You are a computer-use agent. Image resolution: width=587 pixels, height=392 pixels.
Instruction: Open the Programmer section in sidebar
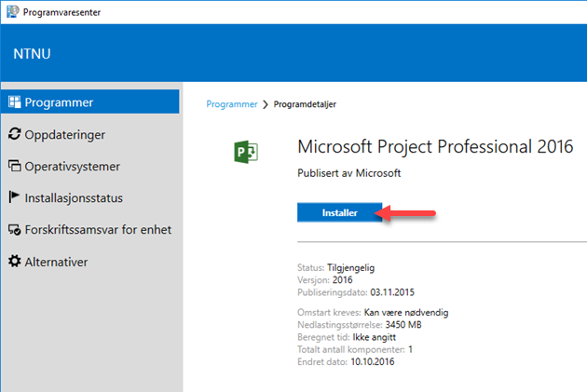(x=89, y=101)
